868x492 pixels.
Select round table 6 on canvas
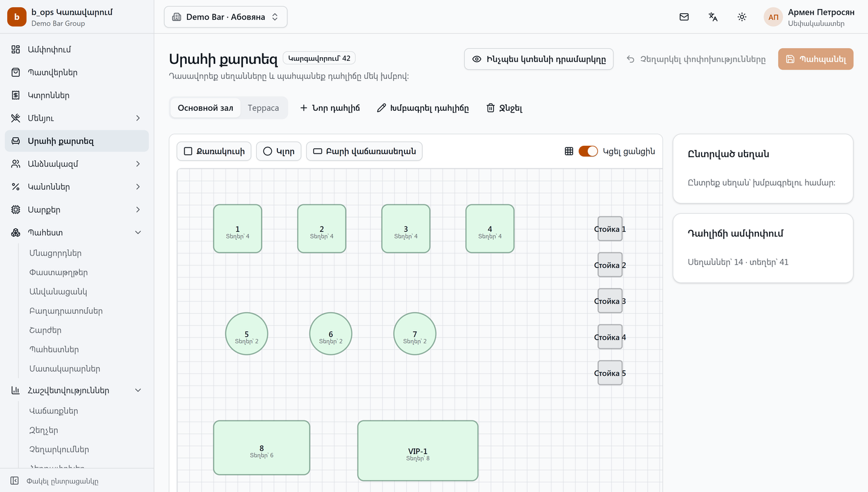pos(331,334)
